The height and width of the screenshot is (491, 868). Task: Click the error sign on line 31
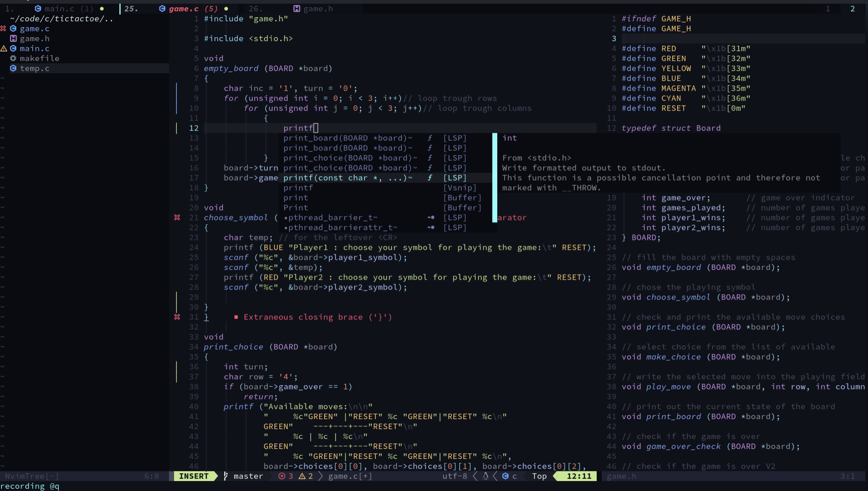(x=177, y=317)
